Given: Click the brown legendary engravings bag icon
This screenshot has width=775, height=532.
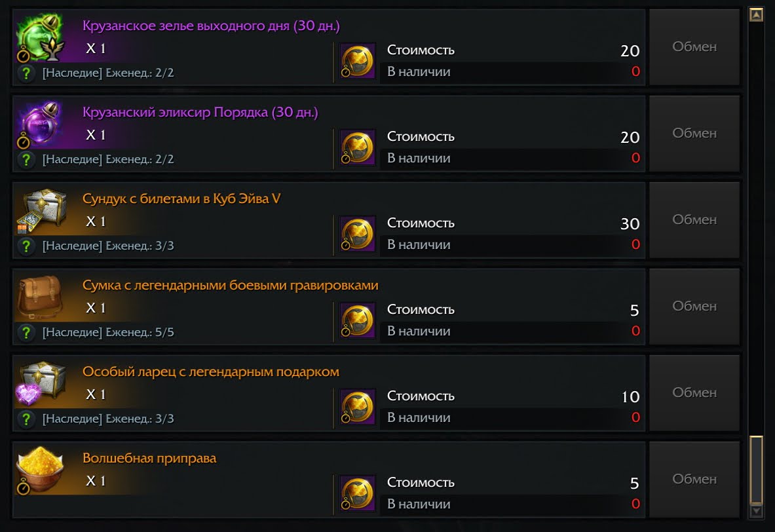Looking at the screenshot, I should pos(39,296).
